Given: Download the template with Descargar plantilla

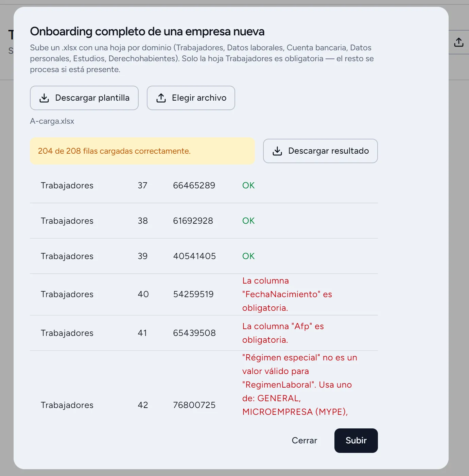Looking at the screenshot, I should pyautogui.click(x=84, y=98).
